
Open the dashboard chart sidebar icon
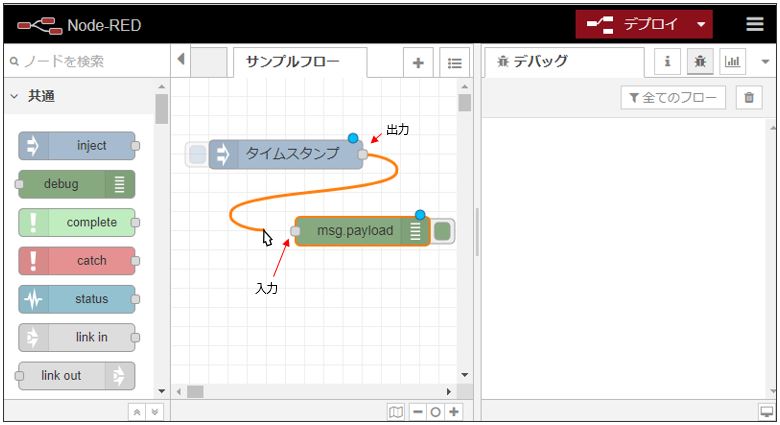tap(733, 61)
